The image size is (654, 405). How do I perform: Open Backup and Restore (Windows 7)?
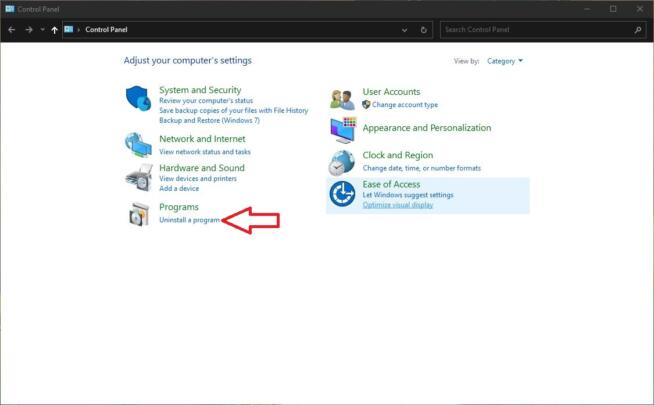[x=209, y=121]
